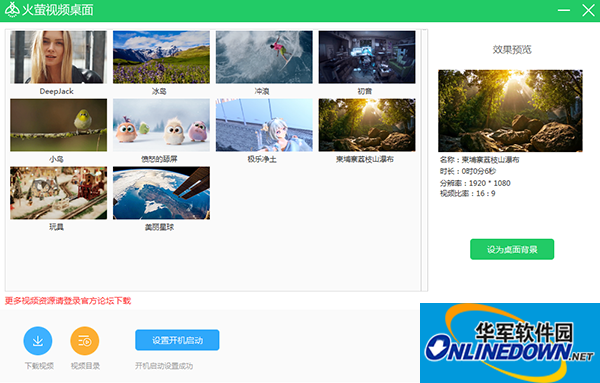
Task: Select the 冰岛 landscape thumbnail
Action: (161, 57)
